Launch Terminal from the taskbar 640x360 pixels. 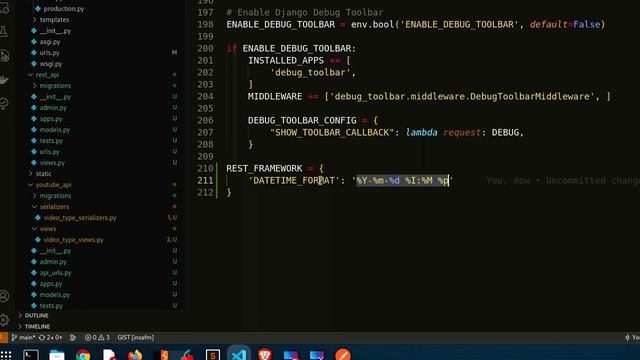(31, 355)
